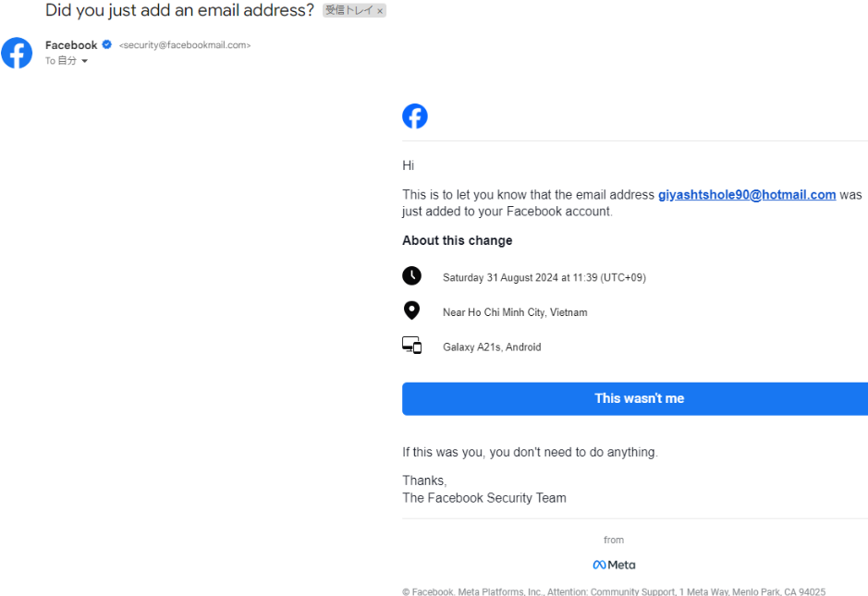Click the device icon next to Galaxy A21s
This screenshot has width=868, height=596.
coord(411,346)
